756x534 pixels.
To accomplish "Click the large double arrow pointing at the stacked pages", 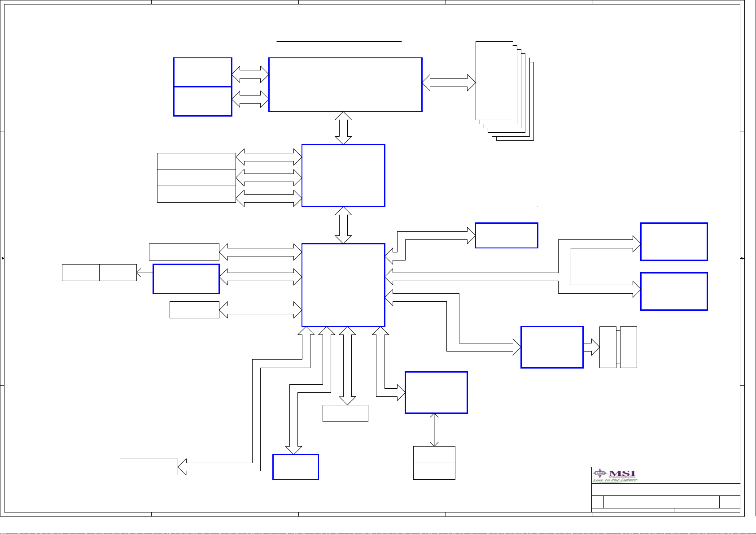I will point(449,83).
